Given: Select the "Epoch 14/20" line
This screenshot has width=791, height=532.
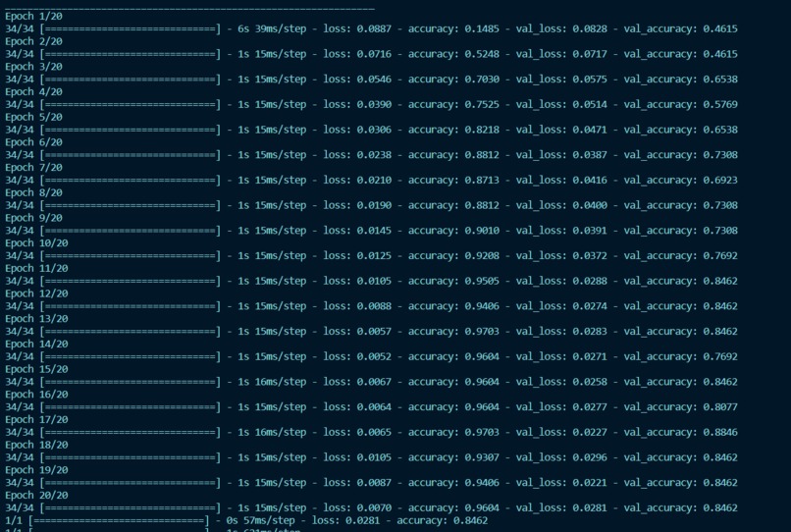Looking at the screenshot, I should point(36,345).
